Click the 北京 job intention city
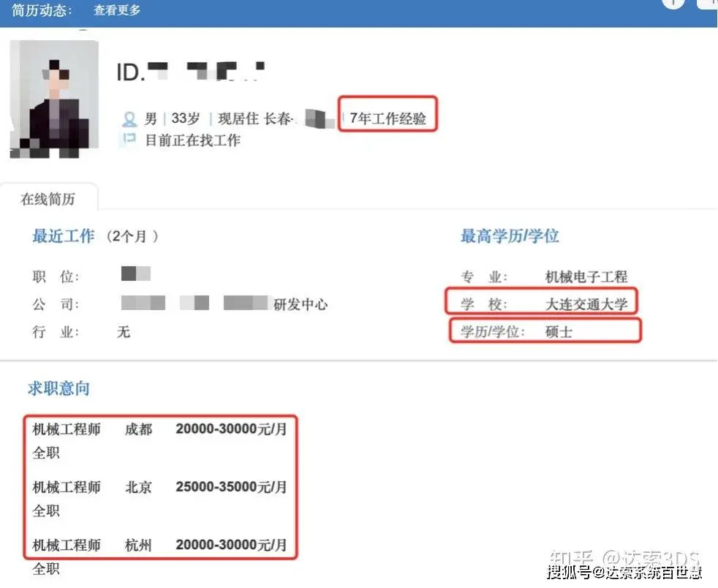Image resolution: width=718 pixels, height=588 pixels. [138, 487]
